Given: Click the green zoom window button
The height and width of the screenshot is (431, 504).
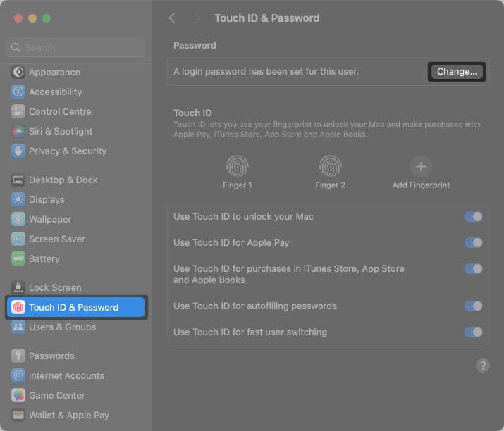Looking at the screenshot, I should pos(47,18).
